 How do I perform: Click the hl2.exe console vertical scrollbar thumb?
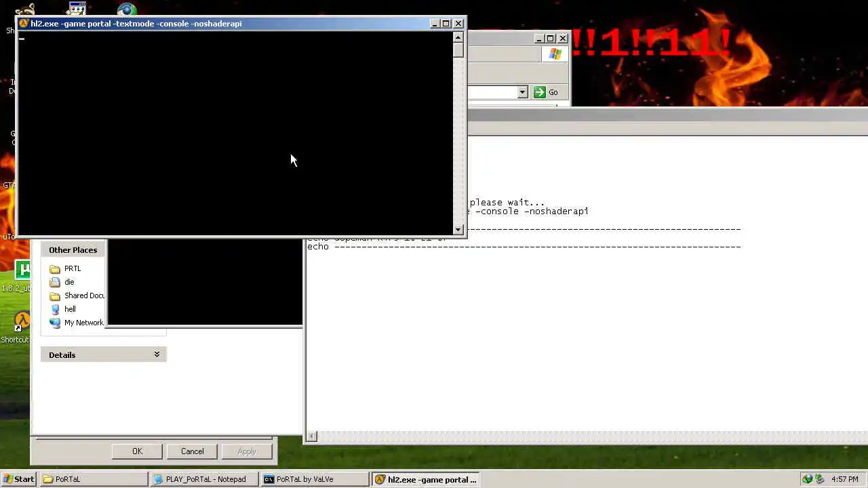click(x=458, y=50)
